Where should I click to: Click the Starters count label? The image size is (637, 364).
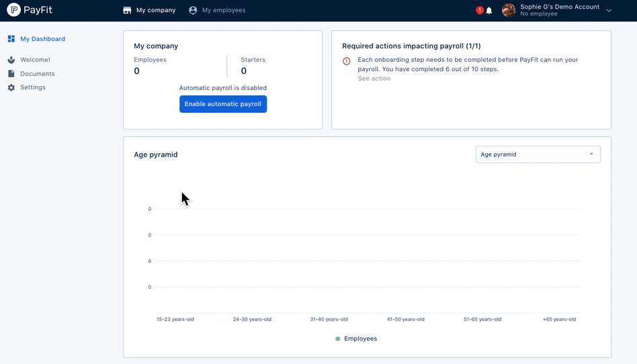pyautogui.click(x=253, y=60)
